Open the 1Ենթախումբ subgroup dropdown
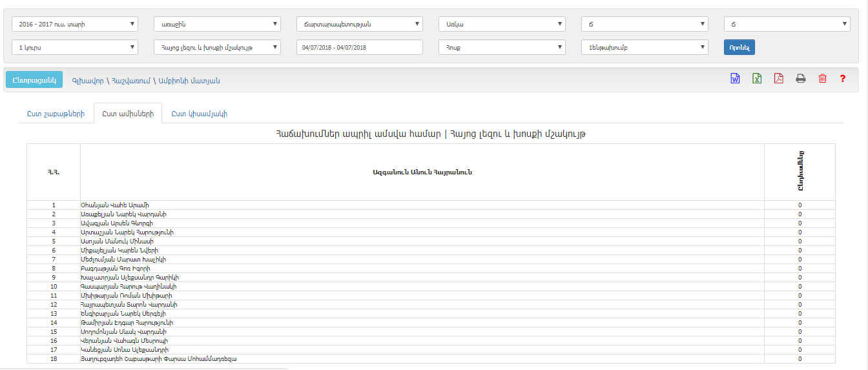This screenshot has width=868, height=370. [645, 47]
